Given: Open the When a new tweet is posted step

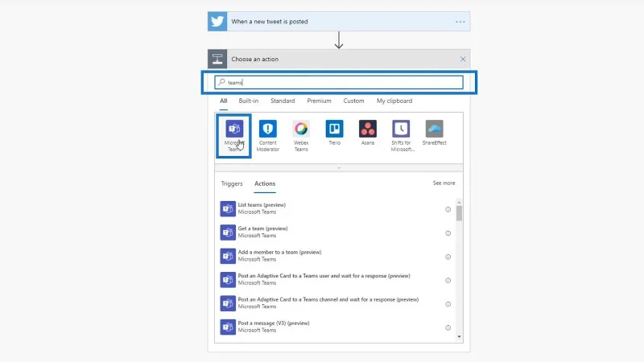Looking at the screenshot, I should (339, 22).
